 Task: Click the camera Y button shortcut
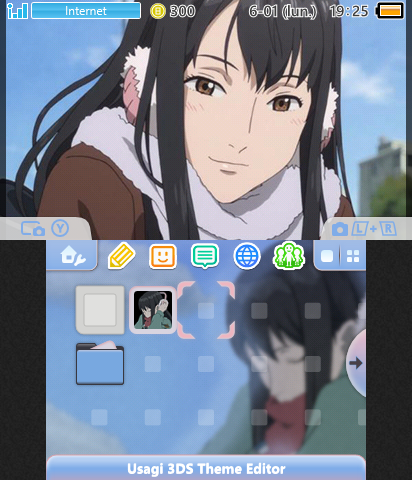point(45,229)
